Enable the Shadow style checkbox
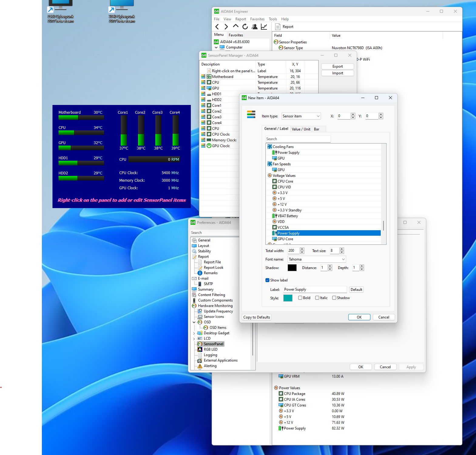 (334, 298)
